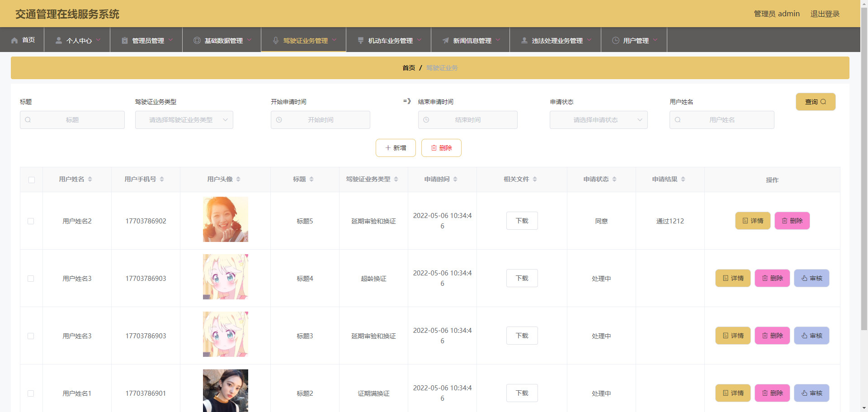Click the 开始时间 date input
Viewport: 868px width, 412px height.
click(x=321, y=120)
